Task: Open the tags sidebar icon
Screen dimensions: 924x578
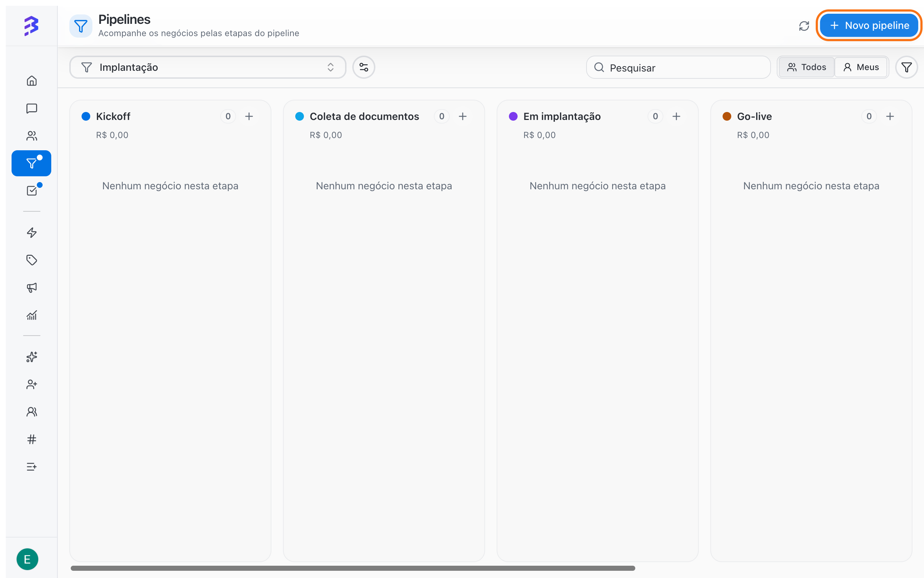Action: pos(32,260)
